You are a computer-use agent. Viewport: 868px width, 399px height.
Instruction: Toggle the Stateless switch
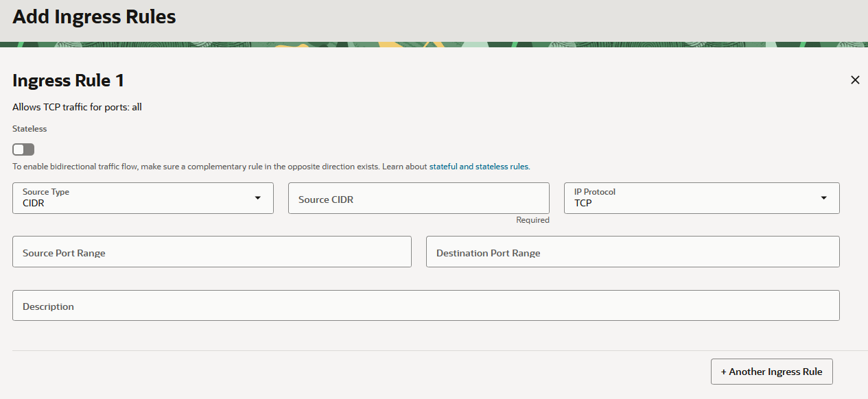tap(23, 149)
